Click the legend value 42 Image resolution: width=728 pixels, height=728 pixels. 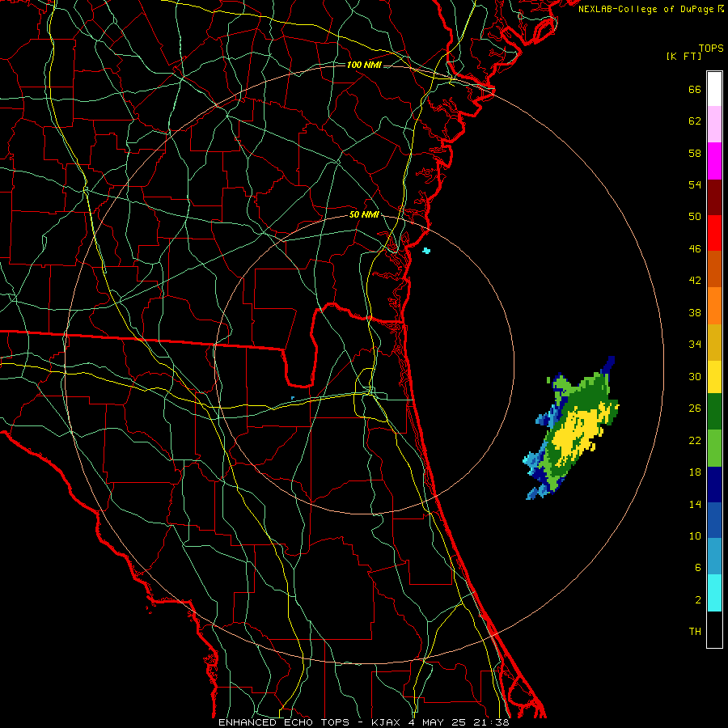tap(695, 281)
